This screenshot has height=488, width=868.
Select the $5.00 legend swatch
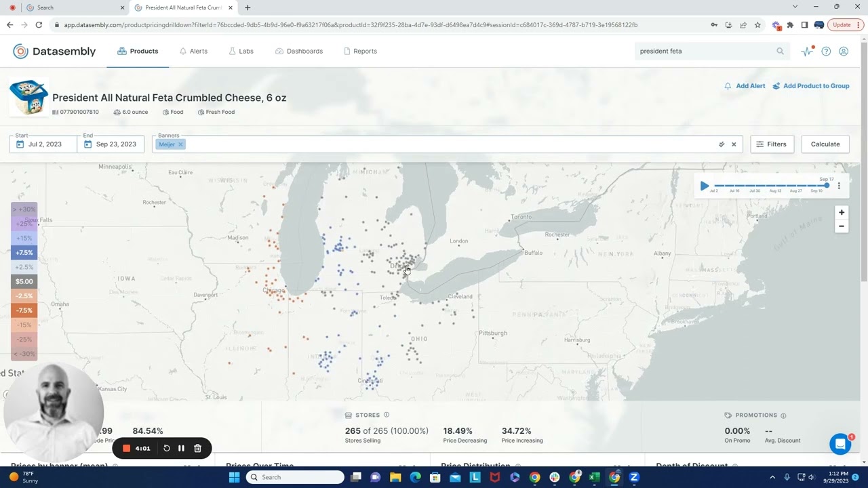(x=24, y=281)
